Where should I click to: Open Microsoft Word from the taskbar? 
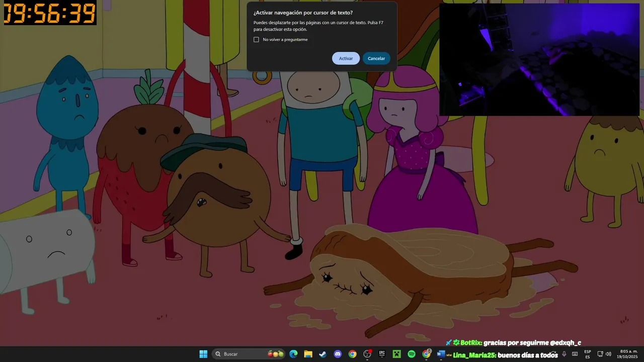pos(441,354)
